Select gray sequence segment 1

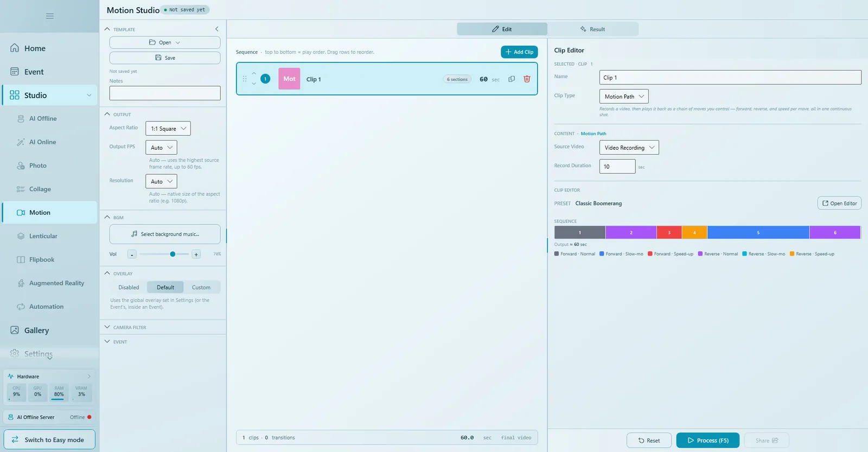pos(580,232)
